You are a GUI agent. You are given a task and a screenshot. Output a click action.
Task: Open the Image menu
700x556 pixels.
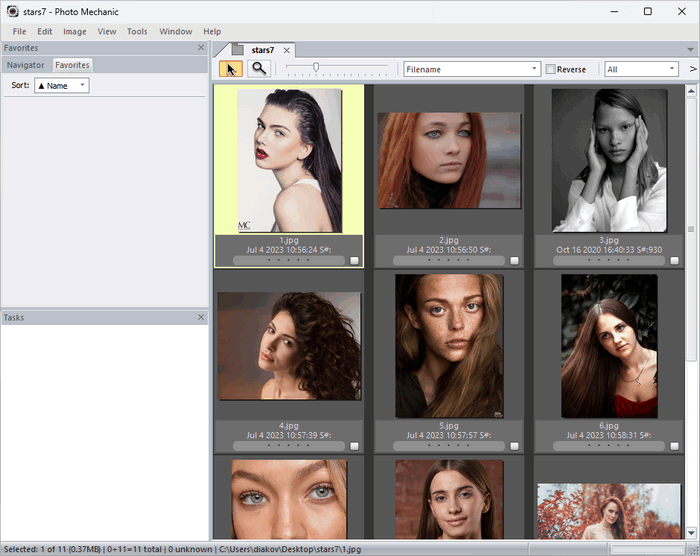tap(75, 31)
